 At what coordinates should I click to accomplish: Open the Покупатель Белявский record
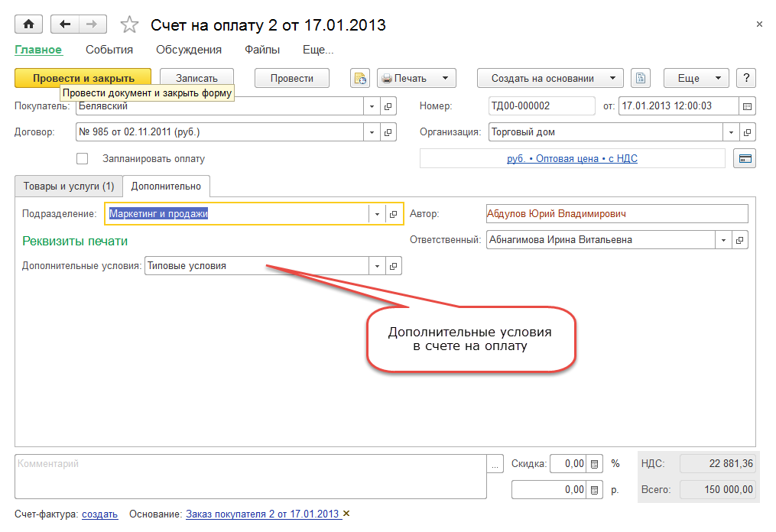(388, 106)
